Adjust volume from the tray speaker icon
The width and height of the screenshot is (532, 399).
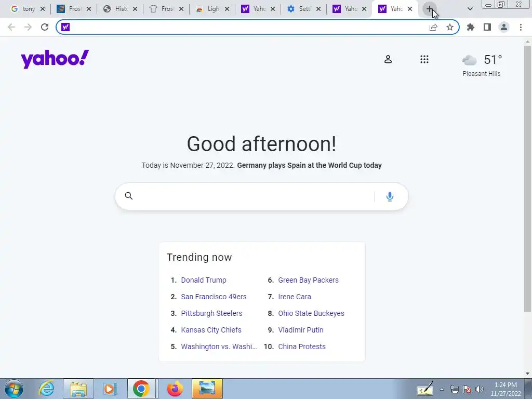pyautogui.click(x=480, y=389)
